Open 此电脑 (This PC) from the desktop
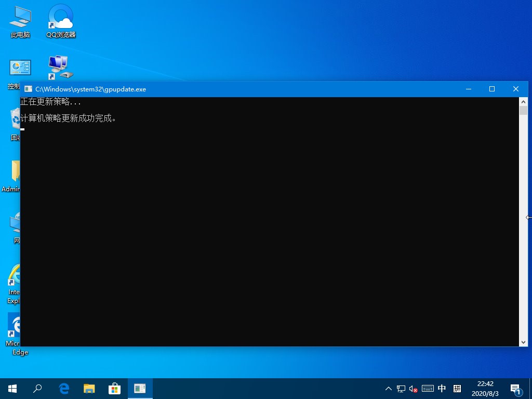 tap(20, 18)
